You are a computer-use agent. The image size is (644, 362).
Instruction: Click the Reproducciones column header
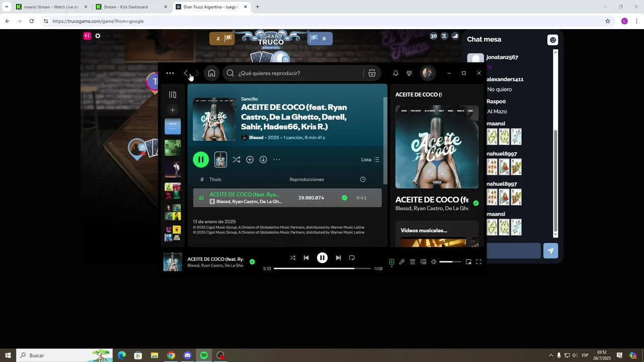pos(306,179)
